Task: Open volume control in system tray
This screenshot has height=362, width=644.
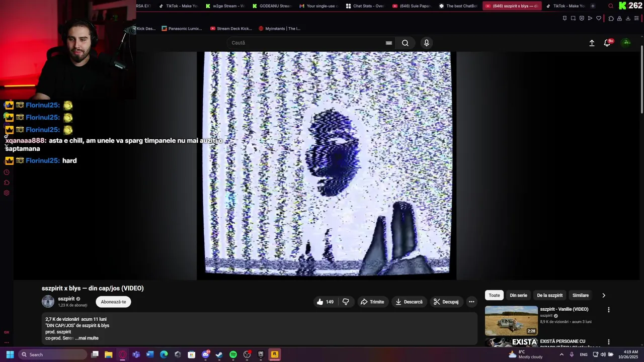Action: click(603, 354)
